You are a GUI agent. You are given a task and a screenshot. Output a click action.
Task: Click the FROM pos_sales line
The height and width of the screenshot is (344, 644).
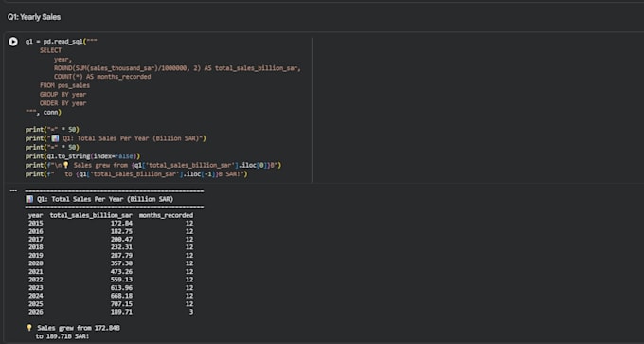click(x=65, y=86)
